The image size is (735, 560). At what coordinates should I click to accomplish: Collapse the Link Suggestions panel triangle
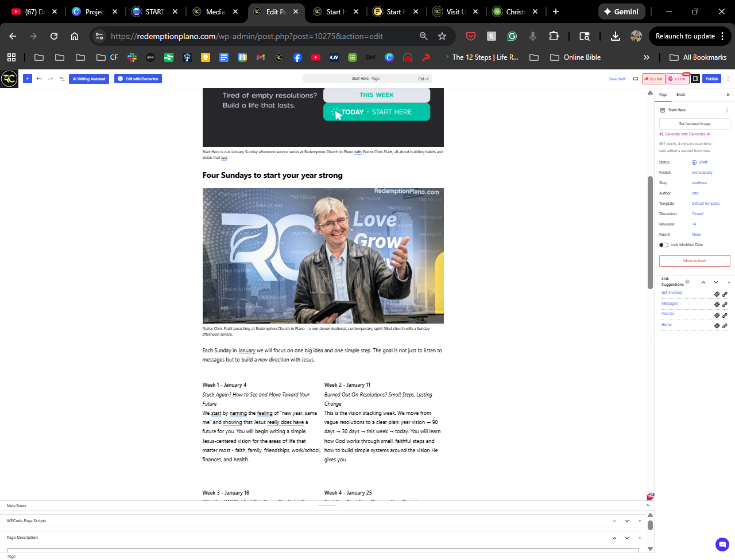point(729,282)
